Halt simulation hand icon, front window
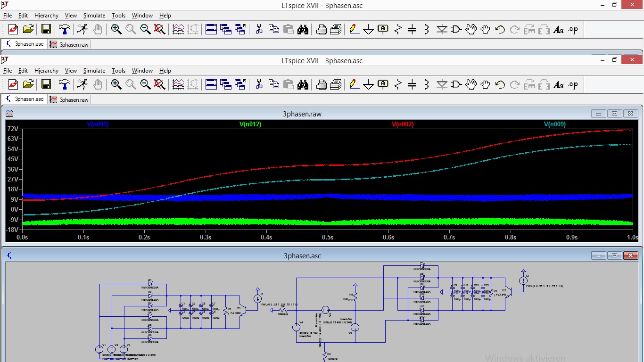 coord(97,85)
